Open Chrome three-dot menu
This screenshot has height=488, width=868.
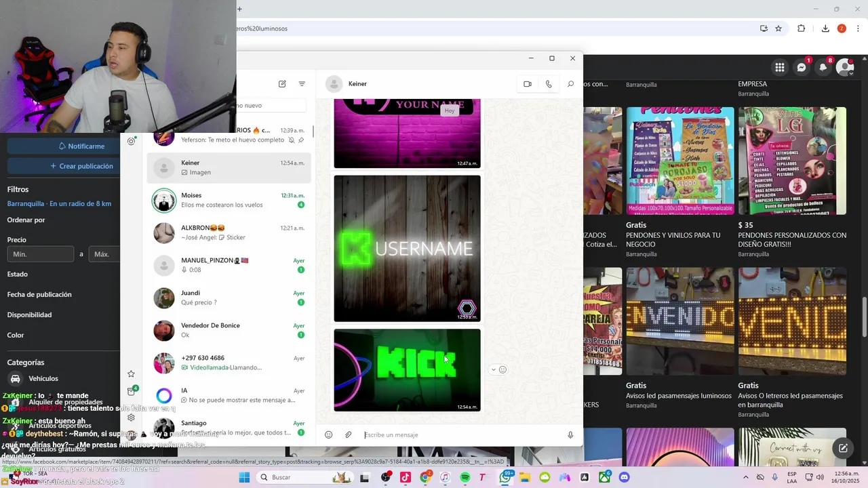pos(858,28)
